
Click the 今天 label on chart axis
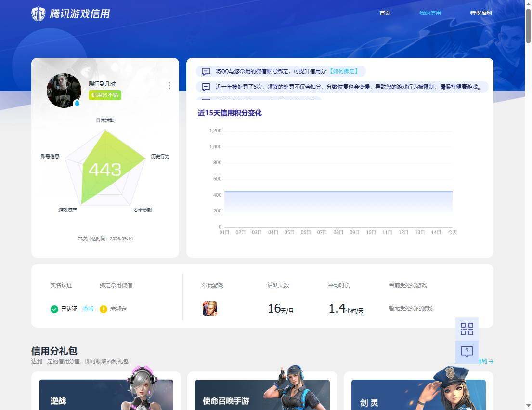click(x=452, y=232)
